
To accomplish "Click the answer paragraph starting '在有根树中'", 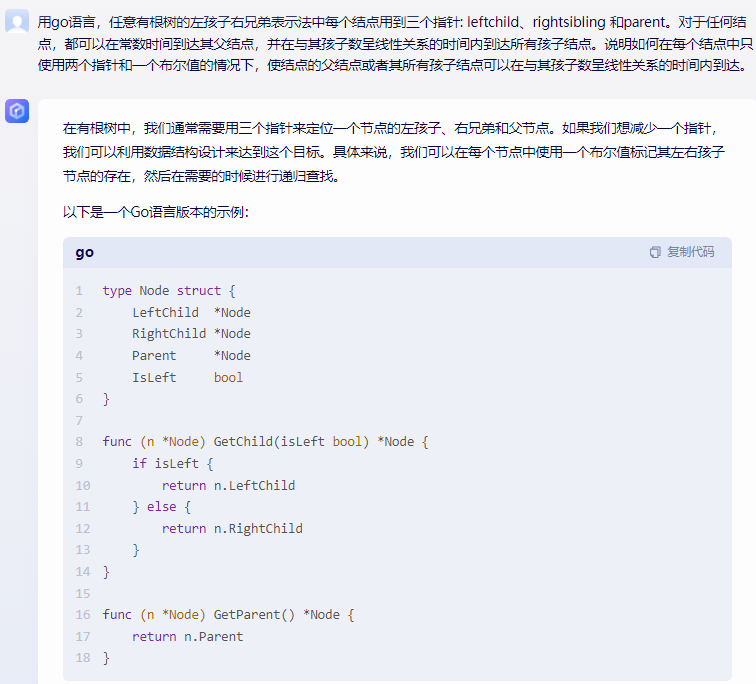I will [x=394, y=152].
